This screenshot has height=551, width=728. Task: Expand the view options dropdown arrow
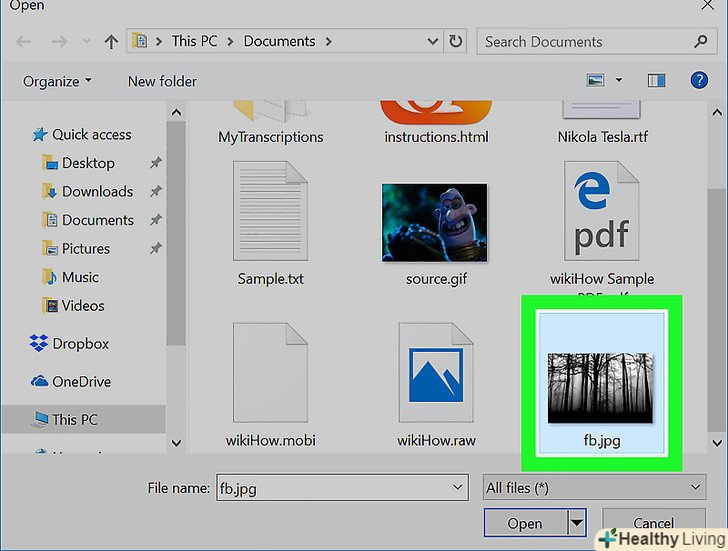coord(619,80)
